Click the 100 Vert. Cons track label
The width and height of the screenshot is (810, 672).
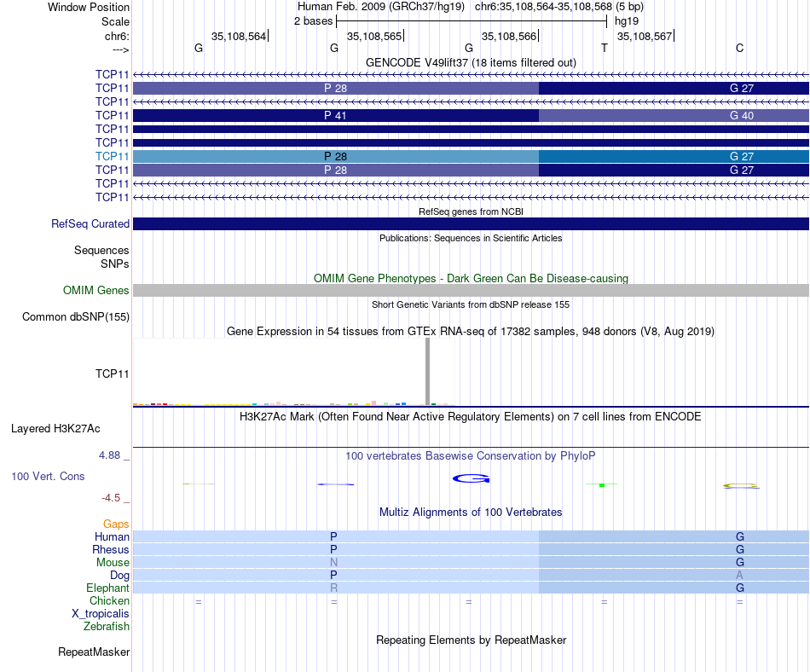coord(48,476)
